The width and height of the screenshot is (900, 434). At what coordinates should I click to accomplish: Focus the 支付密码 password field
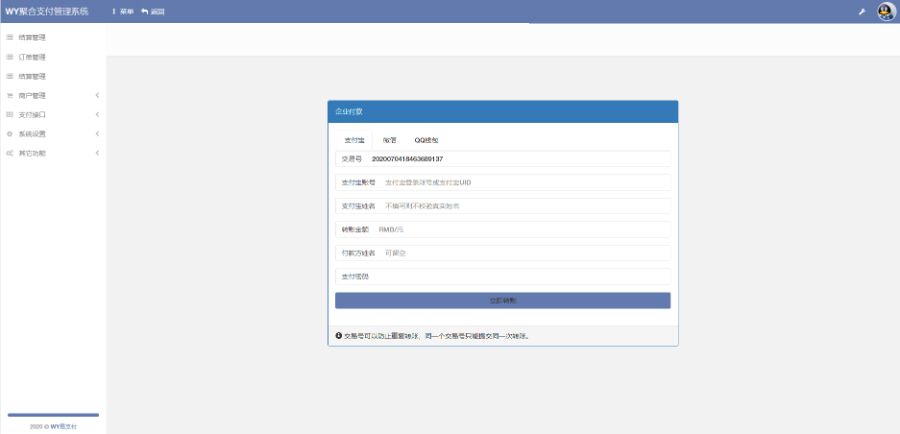pyautogui.click(x=520, y=276)
